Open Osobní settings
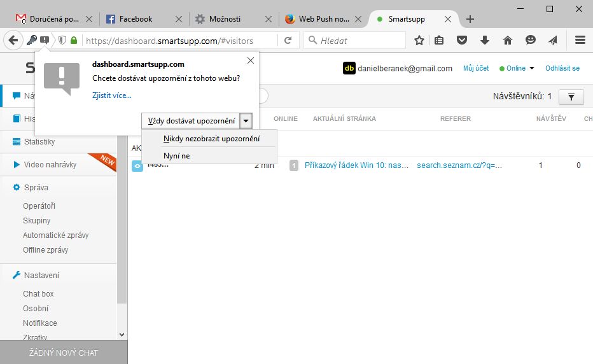593x364 pixels. (36, 309)
